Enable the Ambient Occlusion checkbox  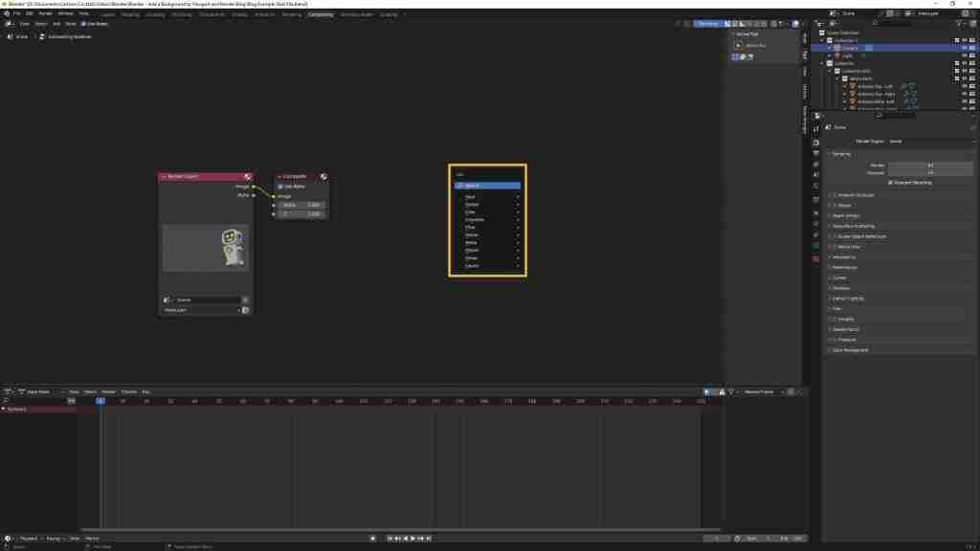pos(835,195)
